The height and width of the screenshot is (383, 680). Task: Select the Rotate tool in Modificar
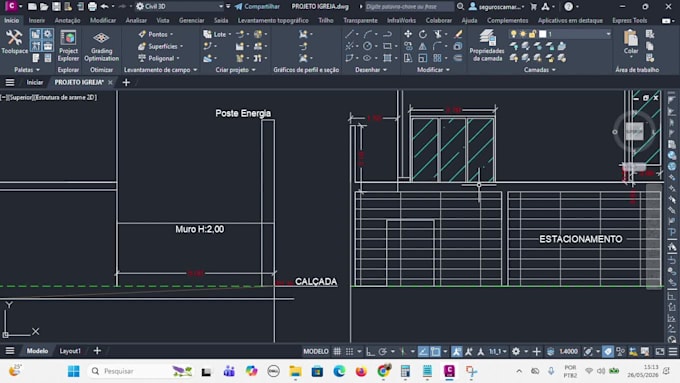point(422,34)
